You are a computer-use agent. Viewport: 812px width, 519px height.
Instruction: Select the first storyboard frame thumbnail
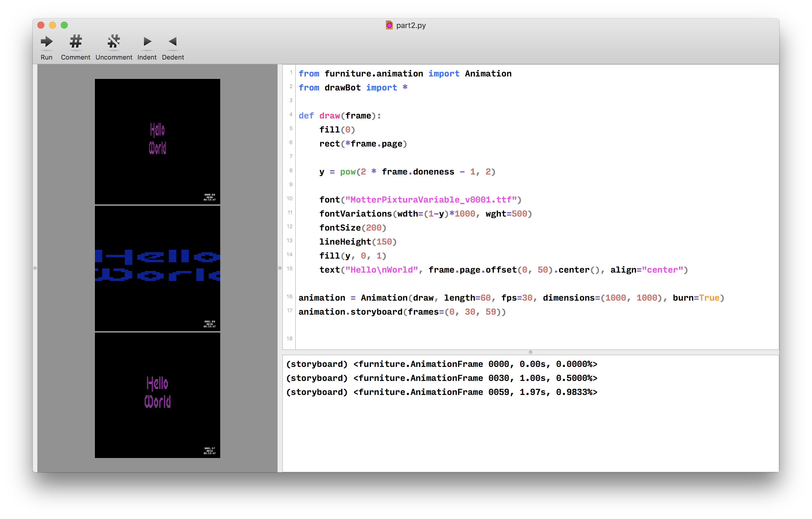(x=157, y=141)
